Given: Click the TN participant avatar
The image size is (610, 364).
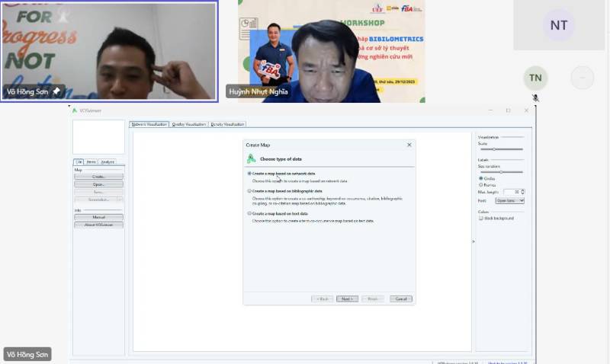Looking at the screenshot, I should pyautogui.click(x=536, y=78).
